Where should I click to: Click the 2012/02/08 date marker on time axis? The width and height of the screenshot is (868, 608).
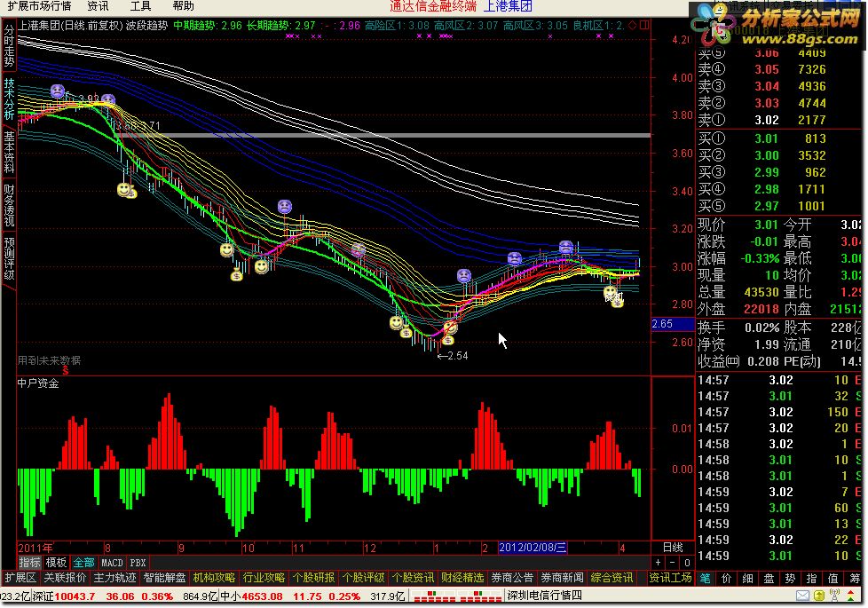pyautogui.click(x=533, y=548)
